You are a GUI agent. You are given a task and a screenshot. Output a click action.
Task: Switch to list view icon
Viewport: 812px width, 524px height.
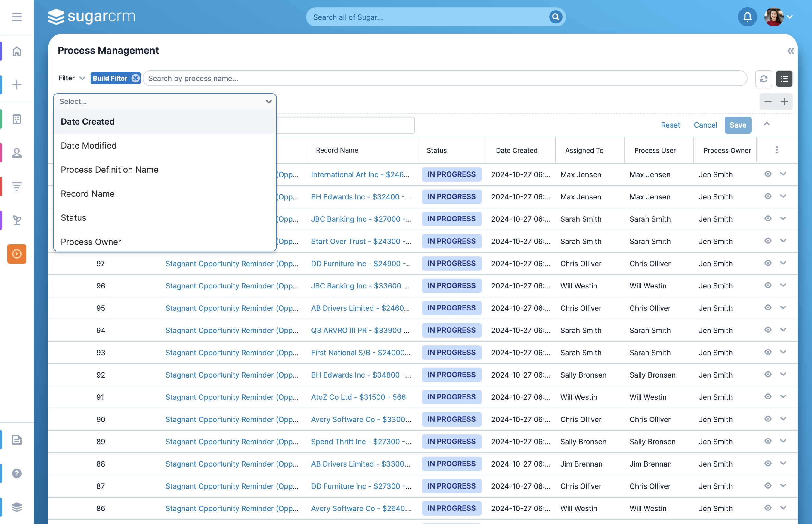click(784, 79)
